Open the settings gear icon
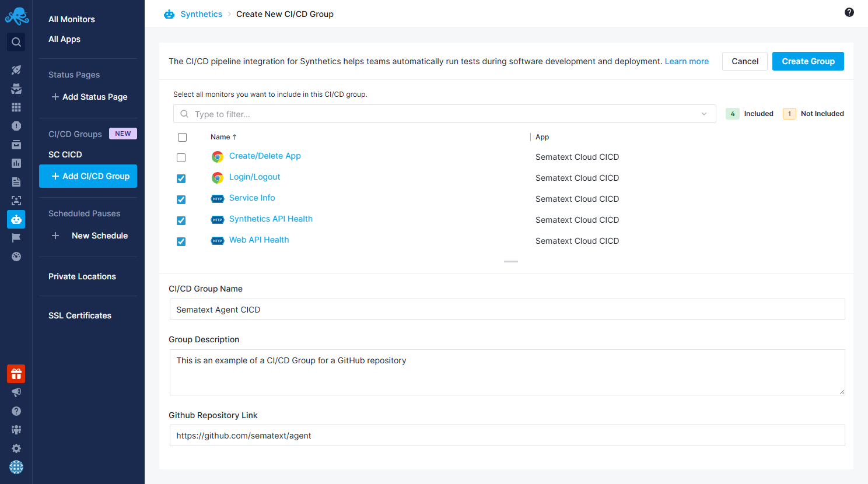Viewport: 868px width, 484px height. (16, 448)
